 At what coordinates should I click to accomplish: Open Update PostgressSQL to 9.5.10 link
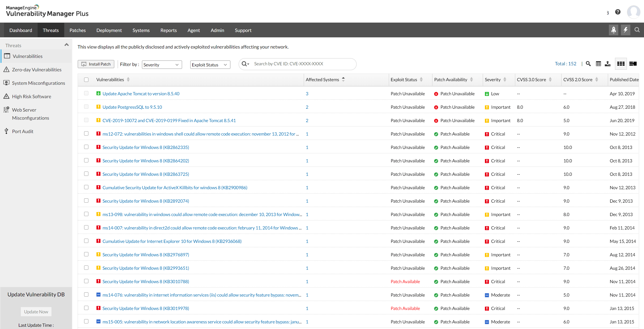[132, 107]
